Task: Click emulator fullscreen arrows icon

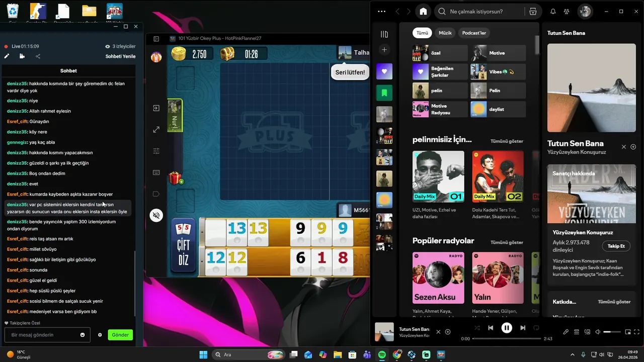Action: tap(156, 130)
